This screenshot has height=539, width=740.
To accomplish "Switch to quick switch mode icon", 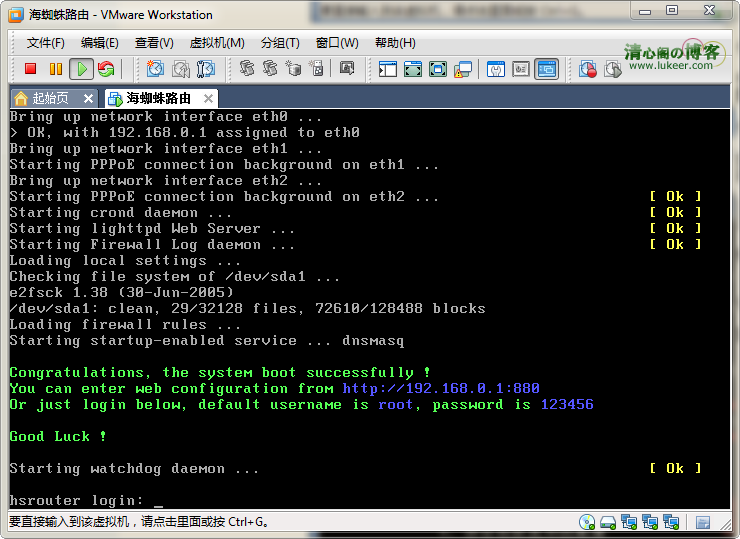I will tap(413, 69).
